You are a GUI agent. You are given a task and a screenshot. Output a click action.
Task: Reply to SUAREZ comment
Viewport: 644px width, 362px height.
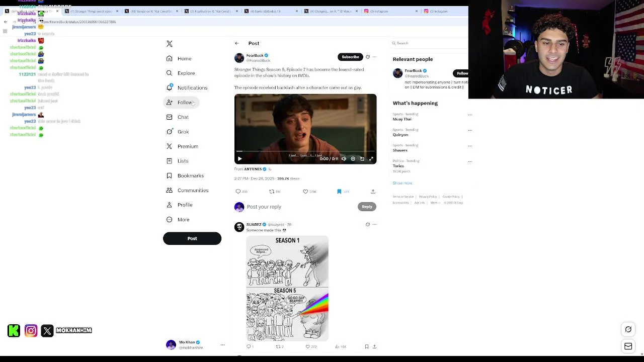tap(250, 346)
